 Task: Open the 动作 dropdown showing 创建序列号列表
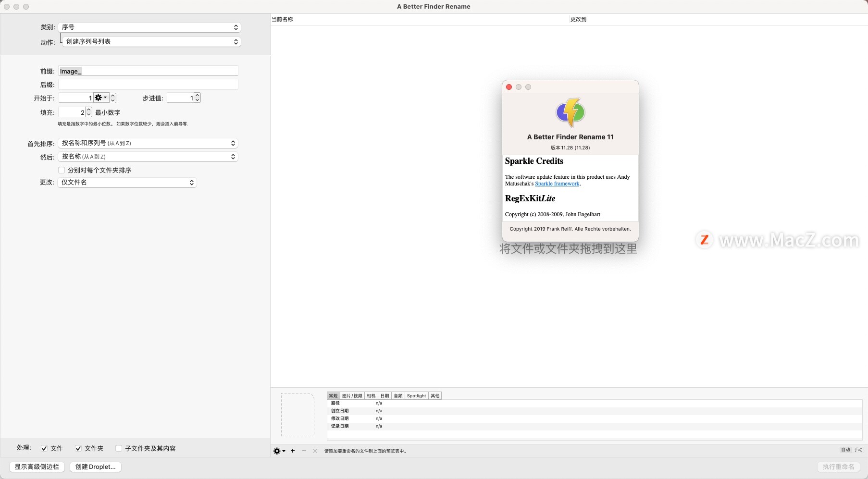point(151,42)
